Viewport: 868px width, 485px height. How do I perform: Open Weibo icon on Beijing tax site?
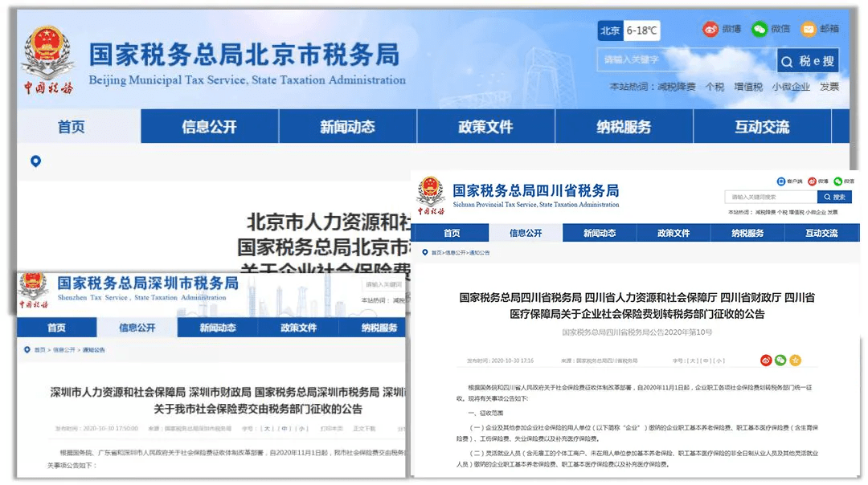(710, 29)
